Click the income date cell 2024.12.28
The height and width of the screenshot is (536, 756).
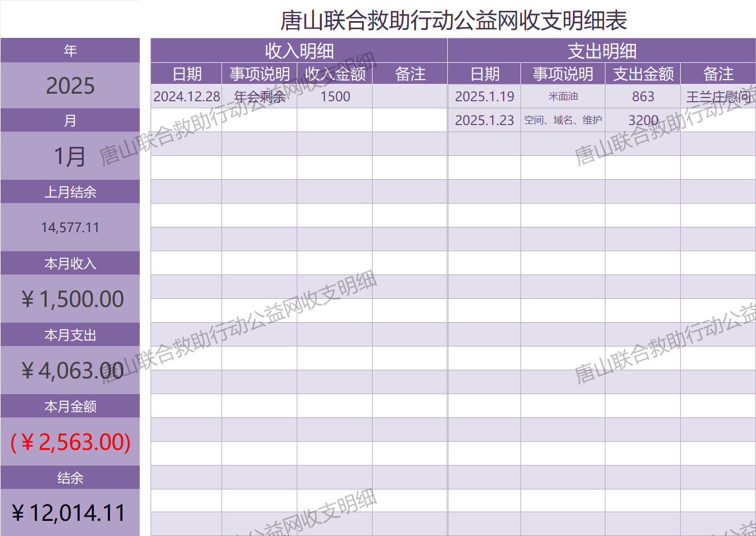point(186,96)
